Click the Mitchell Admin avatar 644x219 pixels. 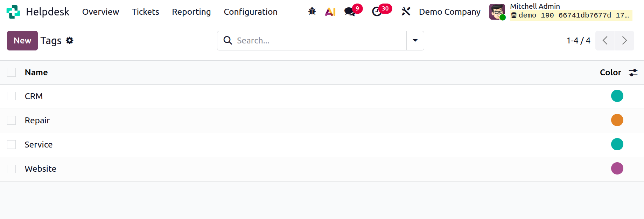pyautogui.click(x=497, y=12)
